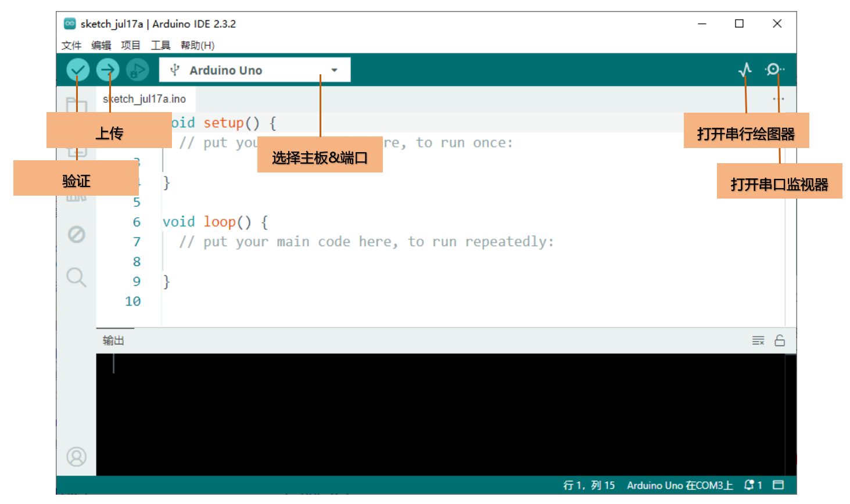Minimize the Arduino IDE window
The image size is (850, 504).
coord(702,24)
